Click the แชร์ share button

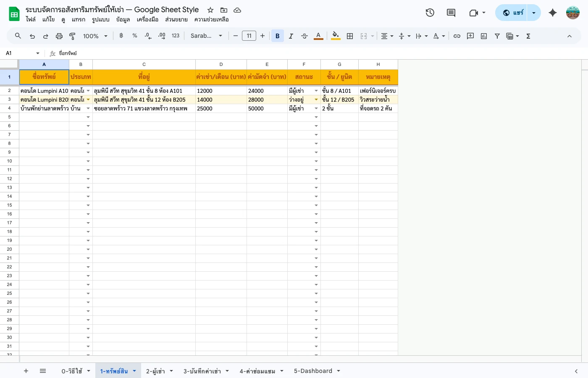click(x=512, y=13)
